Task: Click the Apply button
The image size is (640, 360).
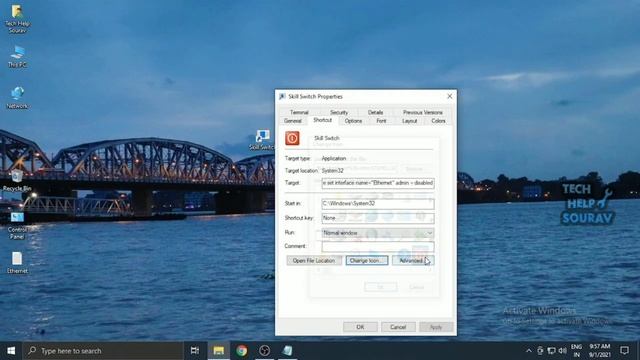Action: (x=436, y=327)
